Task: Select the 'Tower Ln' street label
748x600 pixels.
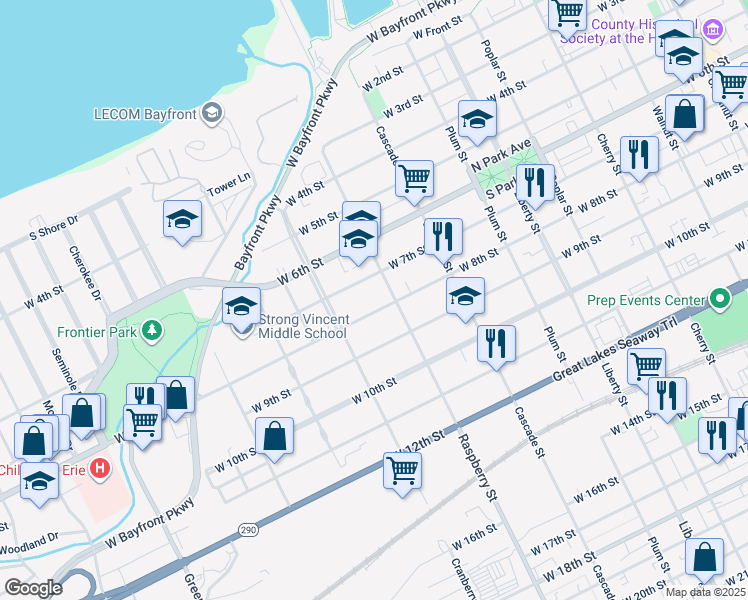Action: [x=229, y=185]
